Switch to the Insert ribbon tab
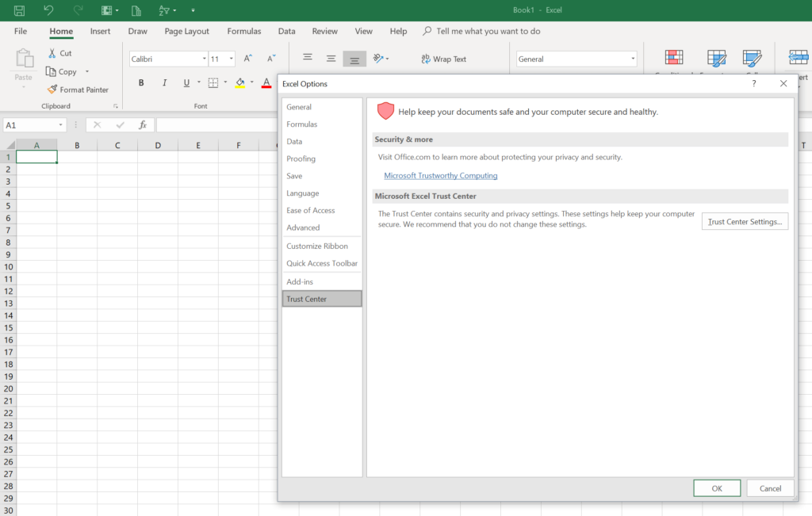 pyautogui.click(x=100, y=31)
